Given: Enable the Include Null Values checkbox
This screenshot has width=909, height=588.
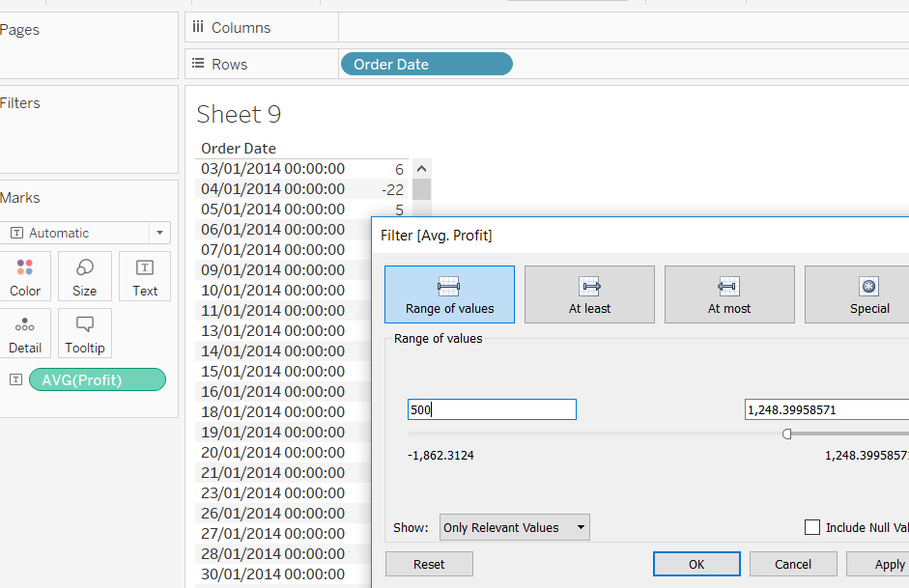Looking at the screenshot, I should coord(811,527).
